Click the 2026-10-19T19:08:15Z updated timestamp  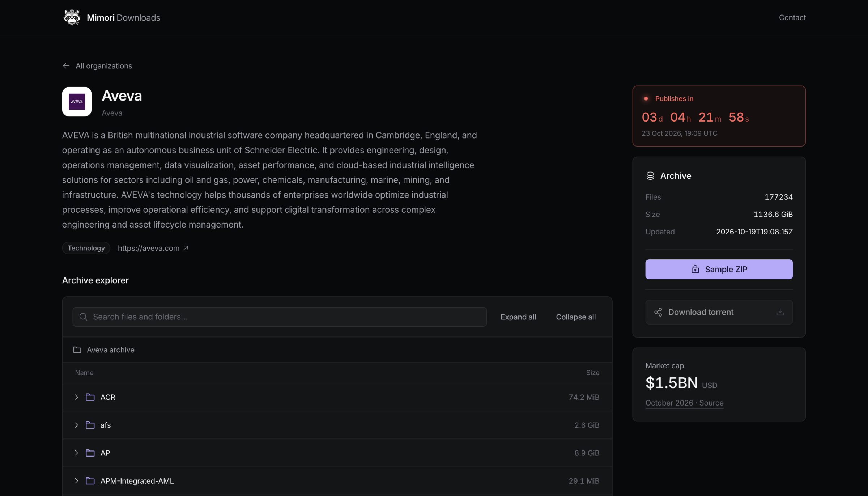tap(754, 232)
